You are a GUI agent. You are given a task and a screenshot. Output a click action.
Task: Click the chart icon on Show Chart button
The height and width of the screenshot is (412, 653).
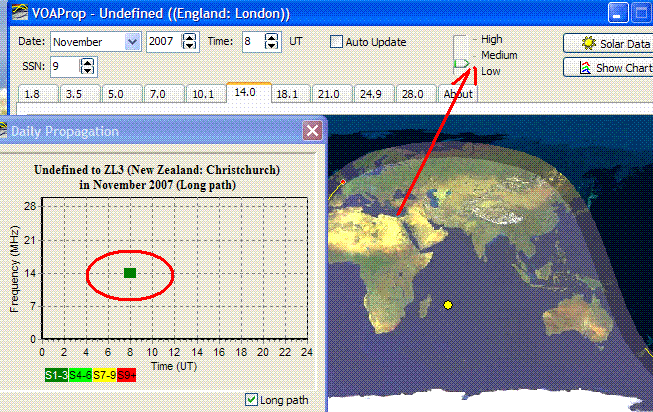pyautogui.click(x=585, y=67)
